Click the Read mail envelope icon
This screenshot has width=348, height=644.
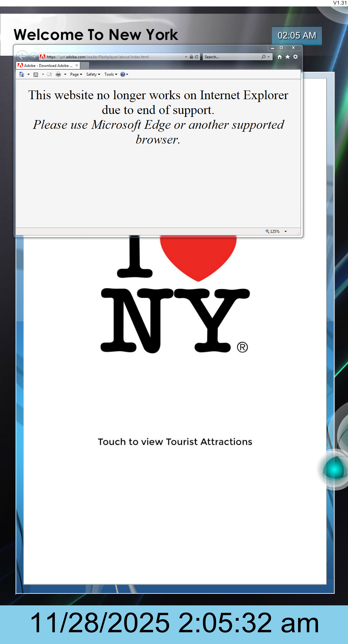click(49, 74)
